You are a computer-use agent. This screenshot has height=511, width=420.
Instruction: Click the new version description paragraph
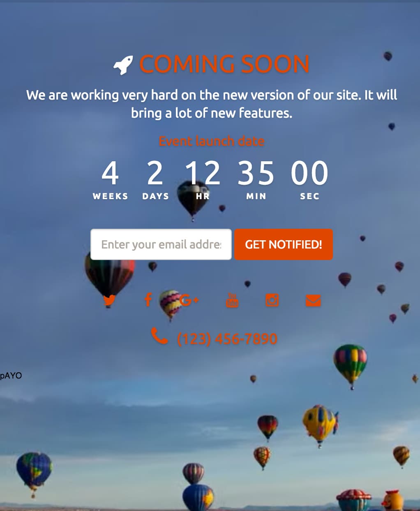(x=212, y=104)
